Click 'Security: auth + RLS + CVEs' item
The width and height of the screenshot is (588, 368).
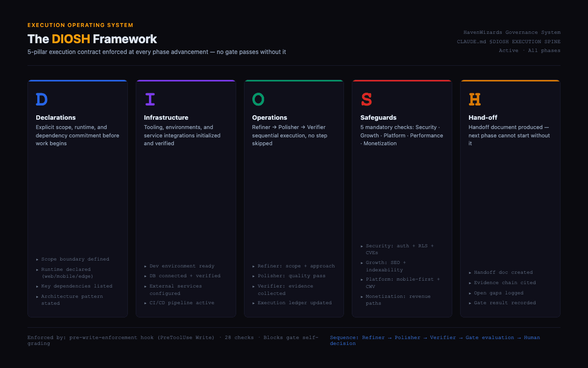click(397, 249)
